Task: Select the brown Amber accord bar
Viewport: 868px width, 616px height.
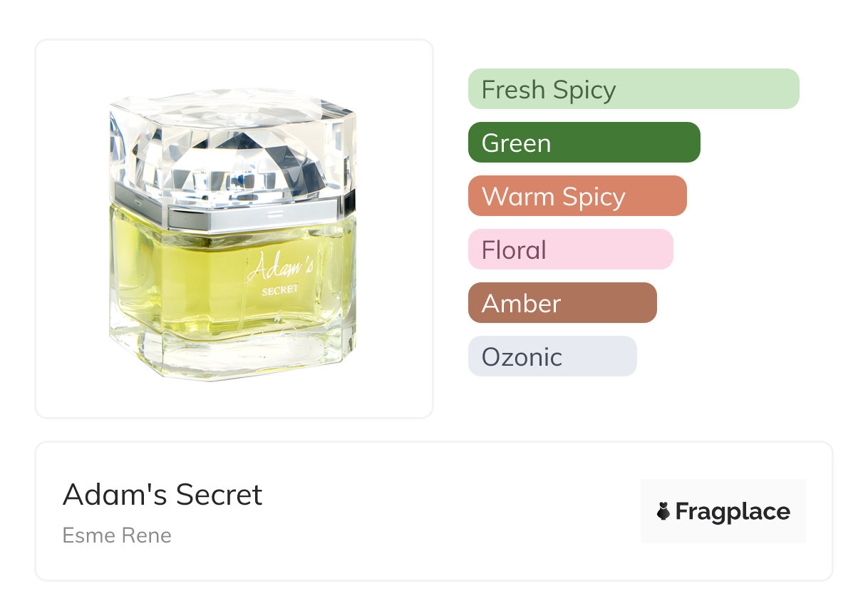Action: tap(562, 303)
